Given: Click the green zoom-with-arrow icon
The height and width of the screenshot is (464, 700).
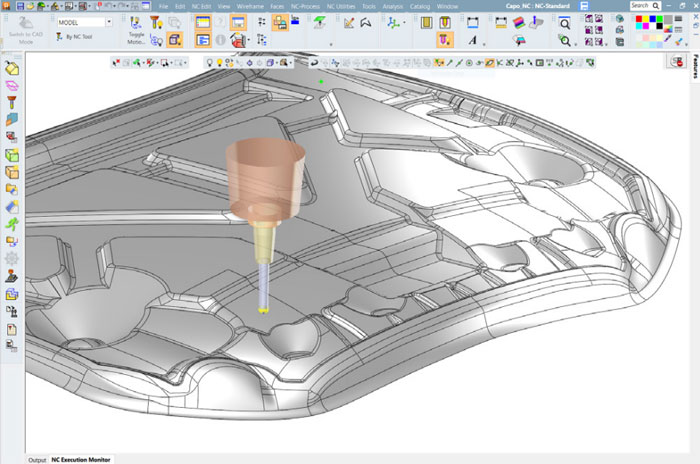Looking at the screenshot, I should click(x=565, y=41).
